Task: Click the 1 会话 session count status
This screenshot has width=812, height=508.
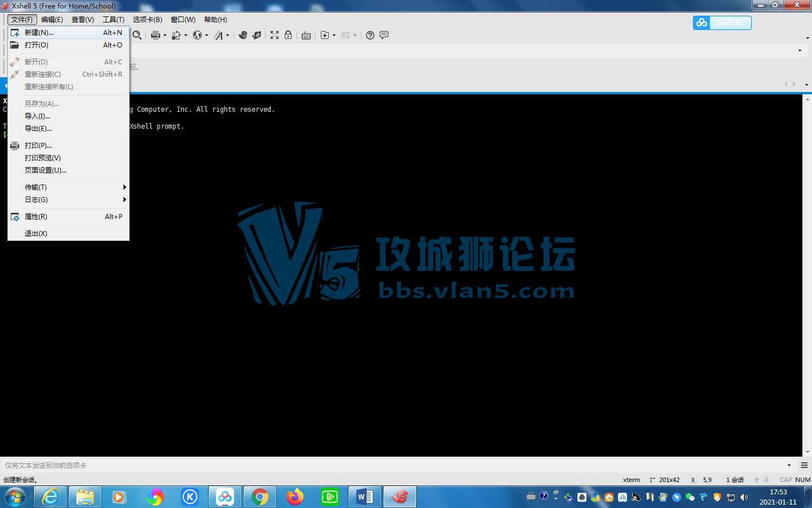Action: [735, 480]
